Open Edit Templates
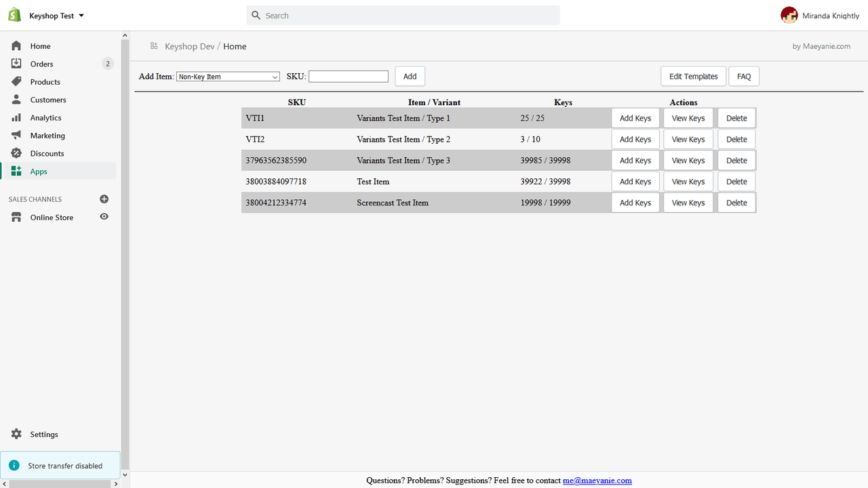The image size is (868, 488). (694, 77)
